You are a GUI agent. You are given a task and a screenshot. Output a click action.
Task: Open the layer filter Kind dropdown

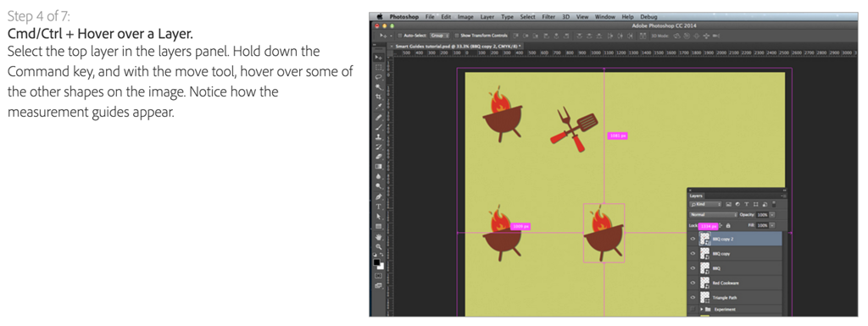[x=705, y=204]
